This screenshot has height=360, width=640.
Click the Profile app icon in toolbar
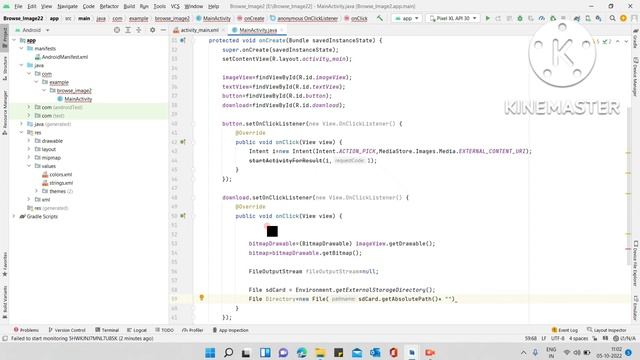click(x=542, y=18)
